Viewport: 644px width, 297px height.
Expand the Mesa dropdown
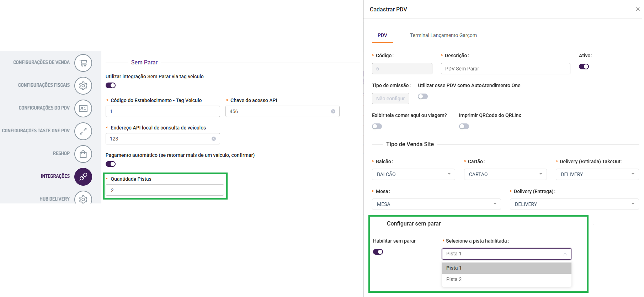(436, 204)
